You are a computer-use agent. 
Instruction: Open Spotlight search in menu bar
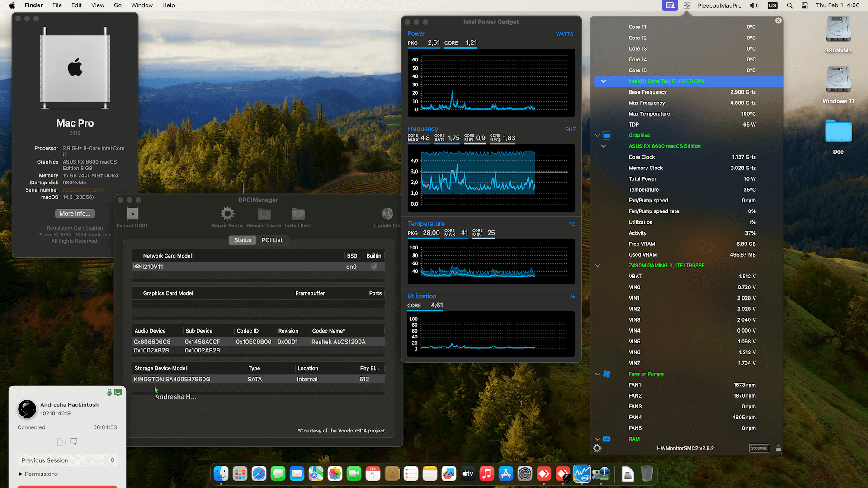(789, 5)
